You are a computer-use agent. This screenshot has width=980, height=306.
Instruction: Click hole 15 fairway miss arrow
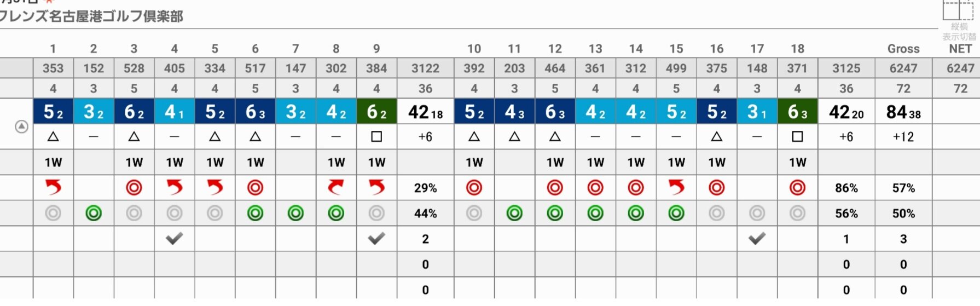pyautogui.click(x=676, y=188)
